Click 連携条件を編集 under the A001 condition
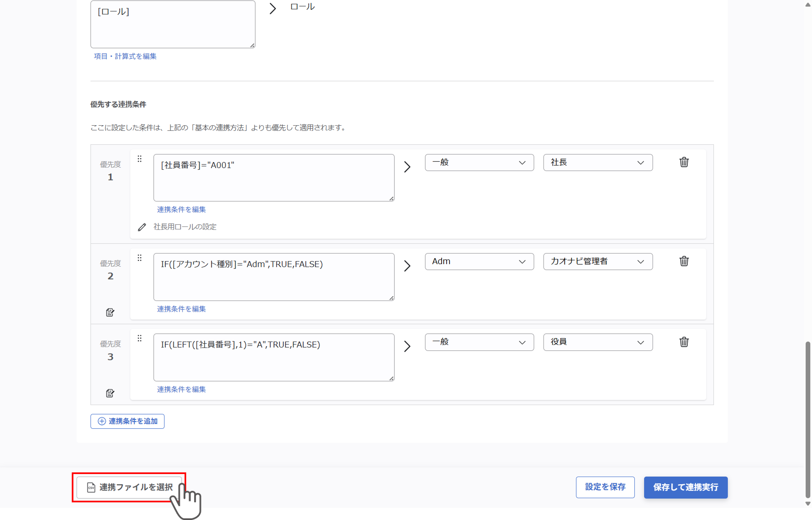The height and width of the screenshot is (520, 812). tap(181, 209)
